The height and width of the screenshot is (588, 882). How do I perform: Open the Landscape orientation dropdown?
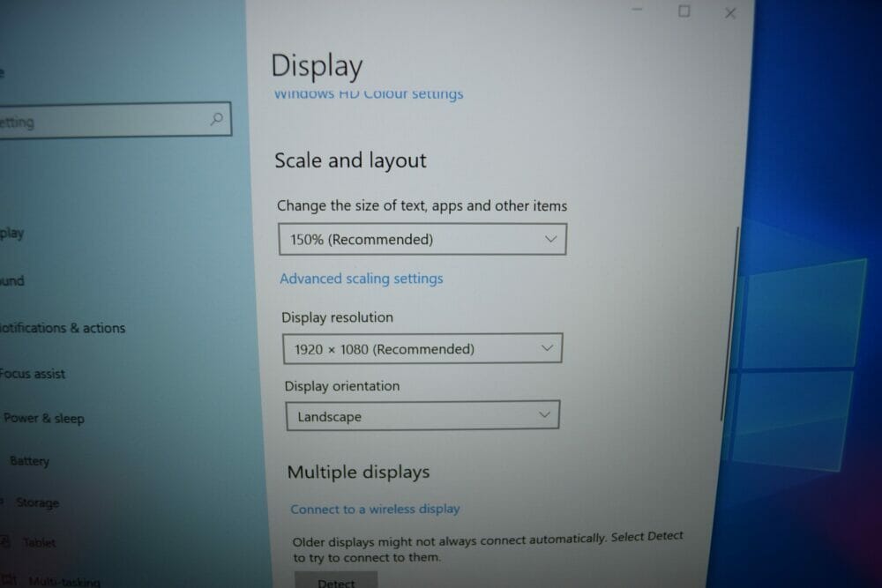coord(423,415)
